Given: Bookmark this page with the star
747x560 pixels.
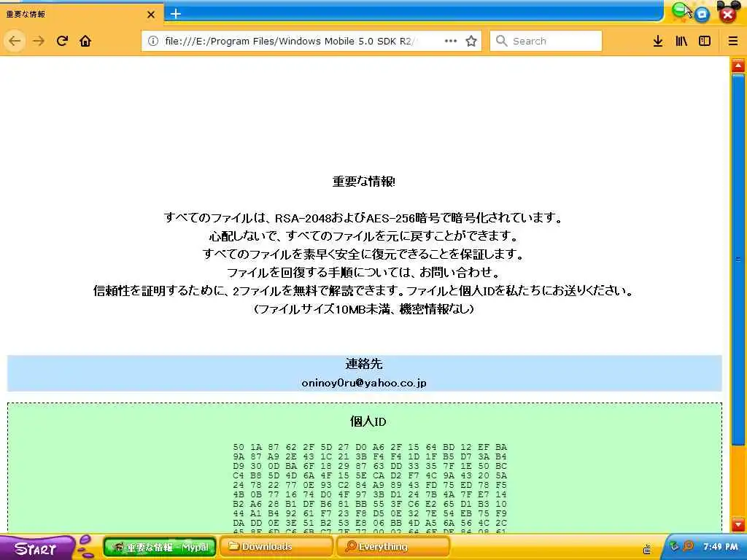Looking at the screenshot, I should click(471, 41).
